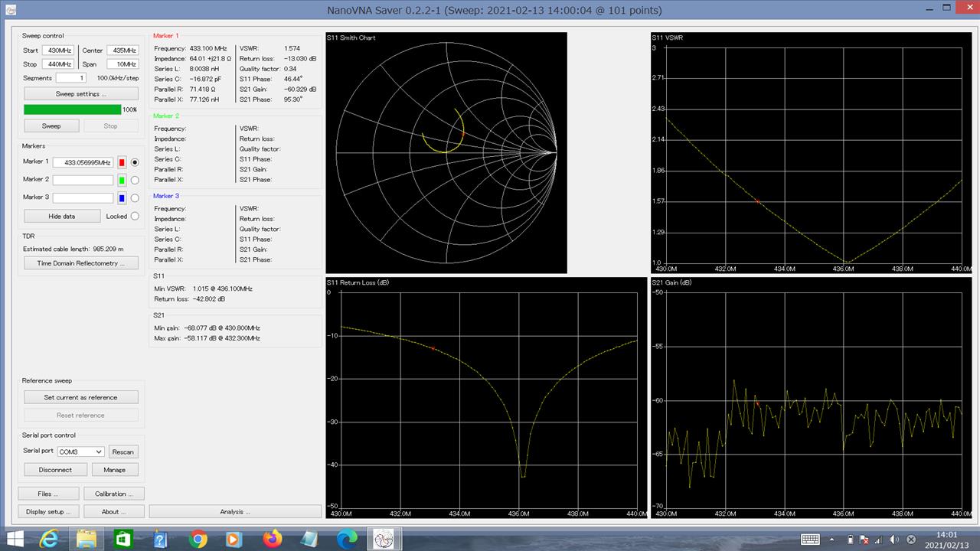The height and width of the screenshot is (551, 980).
Task: Focus the Span field 10MHz
Action: pos(122,64)
